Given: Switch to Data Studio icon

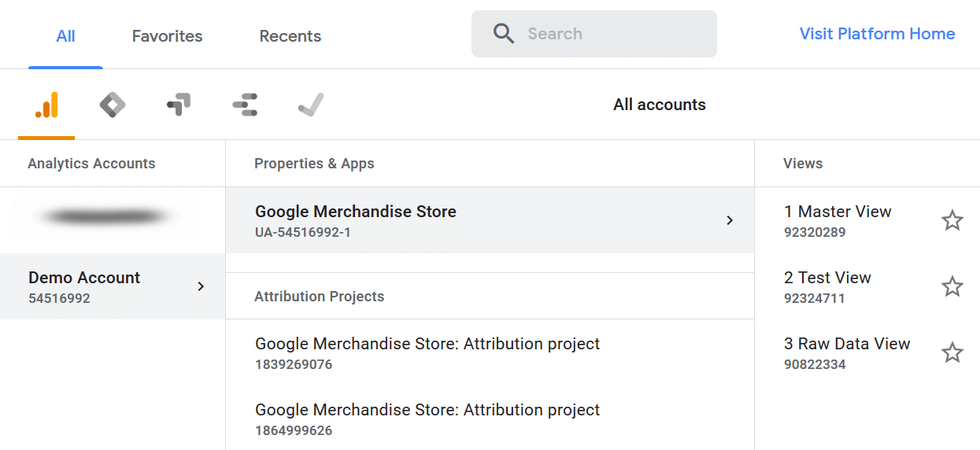Looking at the screenshot, I should 245,105.
